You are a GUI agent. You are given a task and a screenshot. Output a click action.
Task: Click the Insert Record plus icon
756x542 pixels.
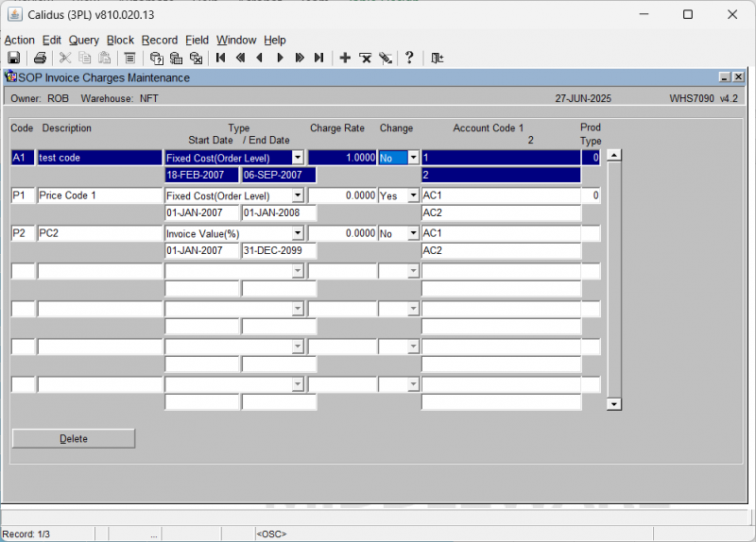pos(345,58)
